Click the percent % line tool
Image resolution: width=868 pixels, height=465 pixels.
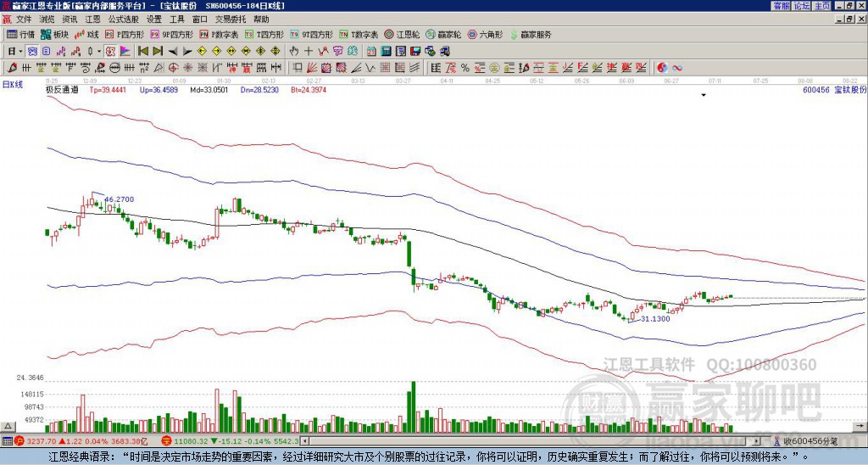(465, 68)
